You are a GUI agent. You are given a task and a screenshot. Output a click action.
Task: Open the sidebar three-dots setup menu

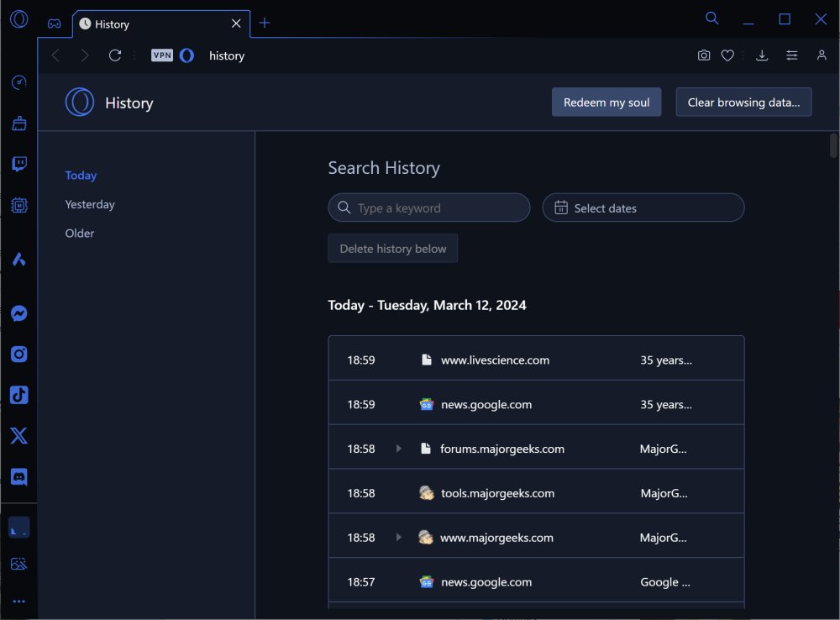[18, 602]
